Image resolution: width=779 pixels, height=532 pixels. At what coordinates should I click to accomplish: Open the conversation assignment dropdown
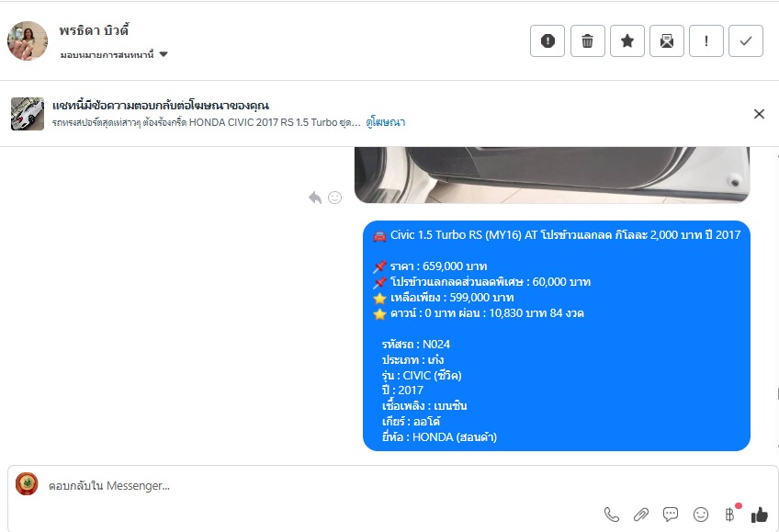114,54
